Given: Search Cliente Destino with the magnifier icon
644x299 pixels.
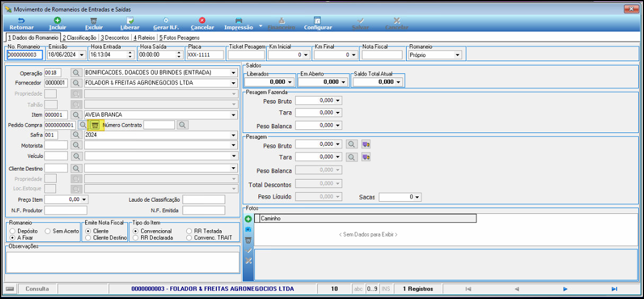Looking at the screenshot, I should point(76,168).
